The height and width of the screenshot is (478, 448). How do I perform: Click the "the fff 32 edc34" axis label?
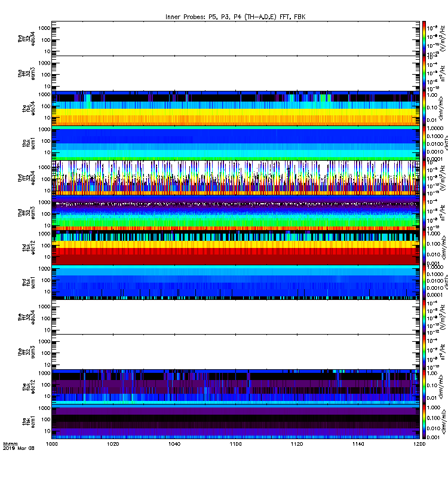(26, 317)
